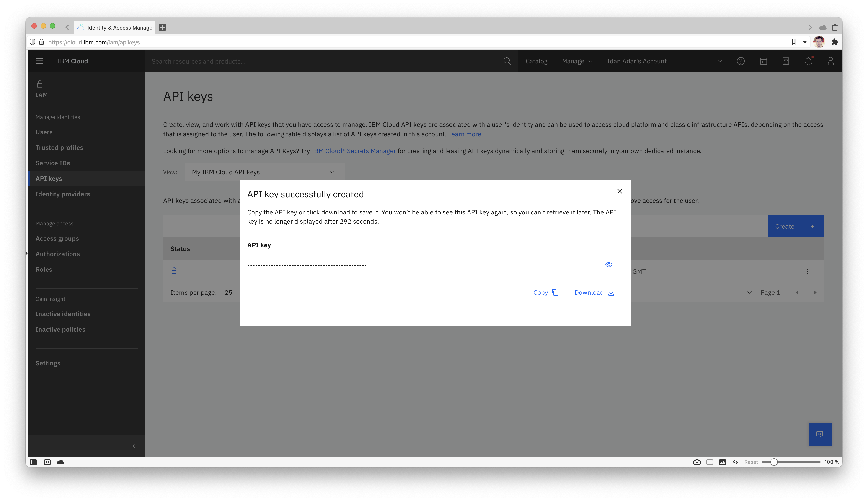868x501 pixels.
Task: Click the Copy API key button
Action: (x=546, y=292)
